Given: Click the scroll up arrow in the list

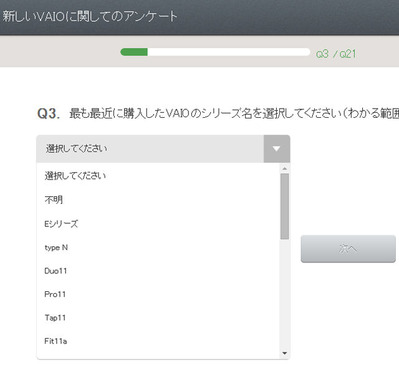Looking at the screenshot, I should pyautogui.click(x=285, y=169).
